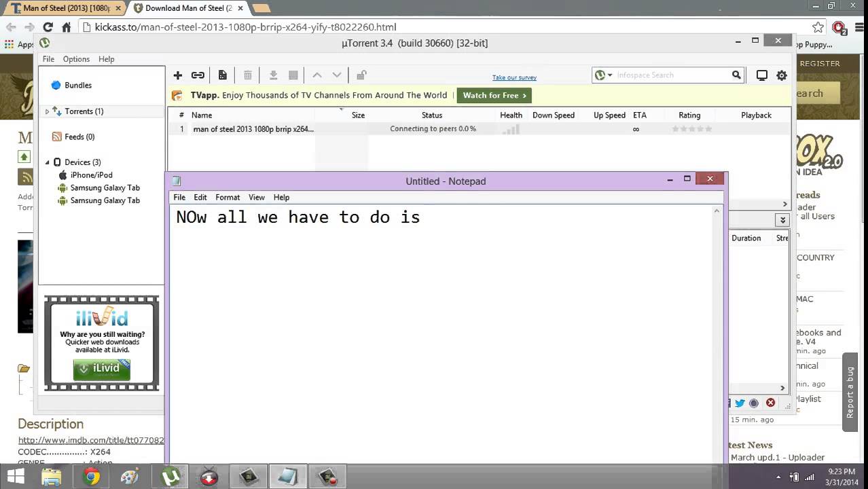This screenshot has height=489, width=868.
Task: Click Add Torrent from URL link icon
Action: coord(198,75)
